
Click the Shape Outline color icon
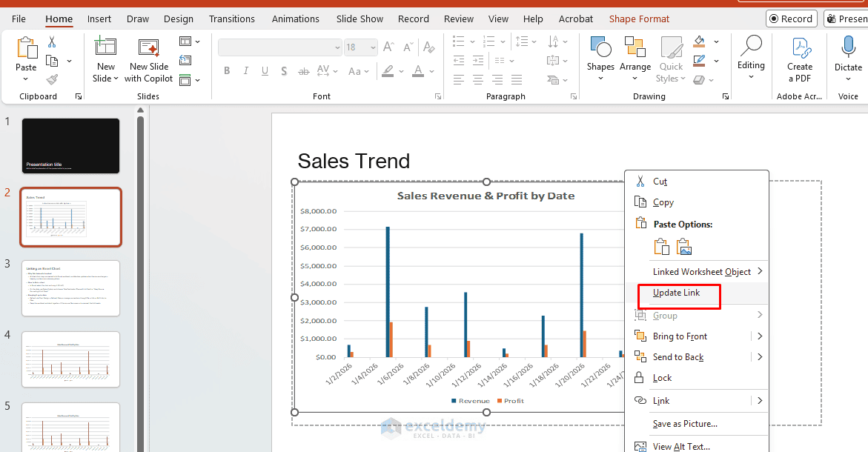coord(700,60)
